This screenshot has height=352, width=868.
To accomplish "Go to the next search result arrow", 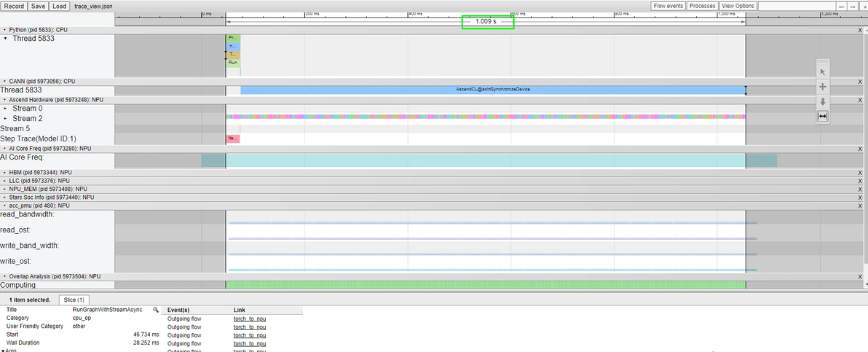I will (x=853, y=6).
